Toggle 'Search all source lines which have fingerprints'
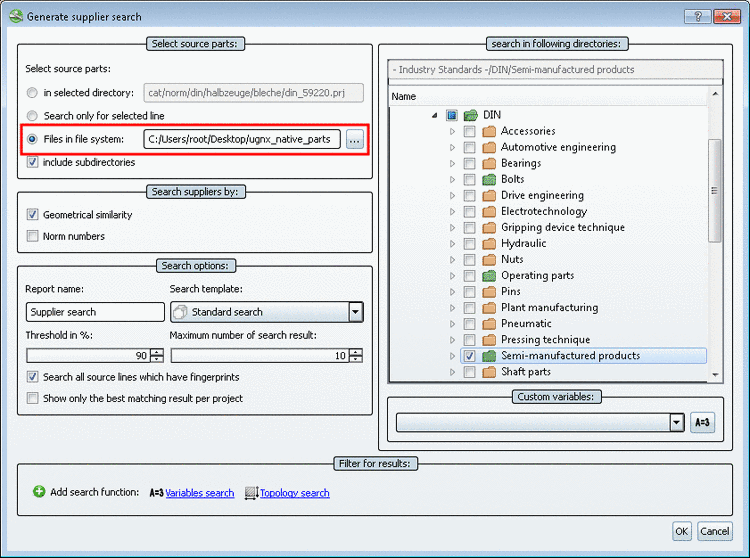This screenshot has width=750, height=558. click(32, 377)
